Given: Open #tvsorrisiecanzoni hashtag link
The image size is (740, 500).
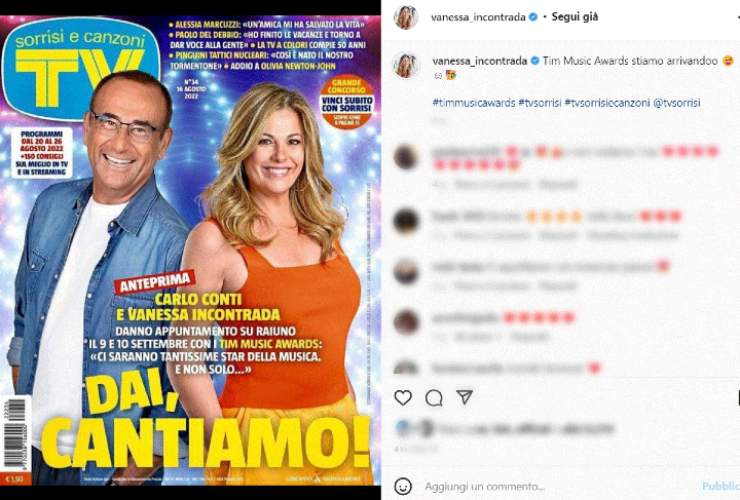Looking at the screenshot, I should tap(607, 102).
